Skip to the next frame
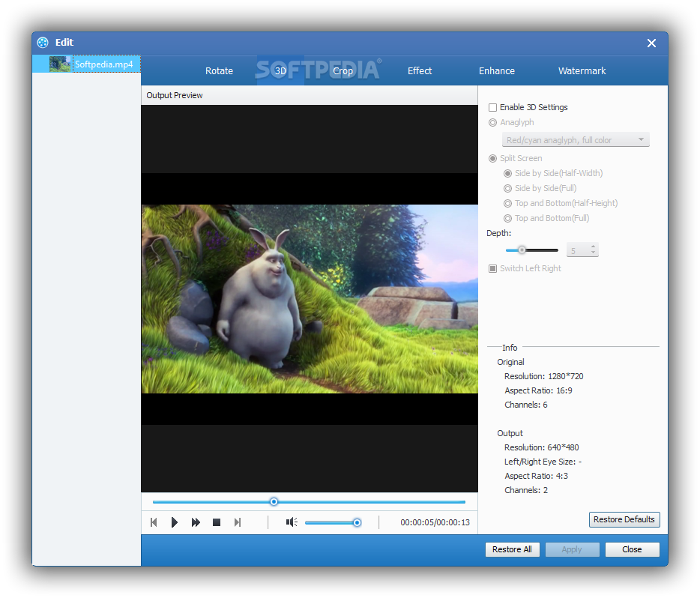 (238, 522)
